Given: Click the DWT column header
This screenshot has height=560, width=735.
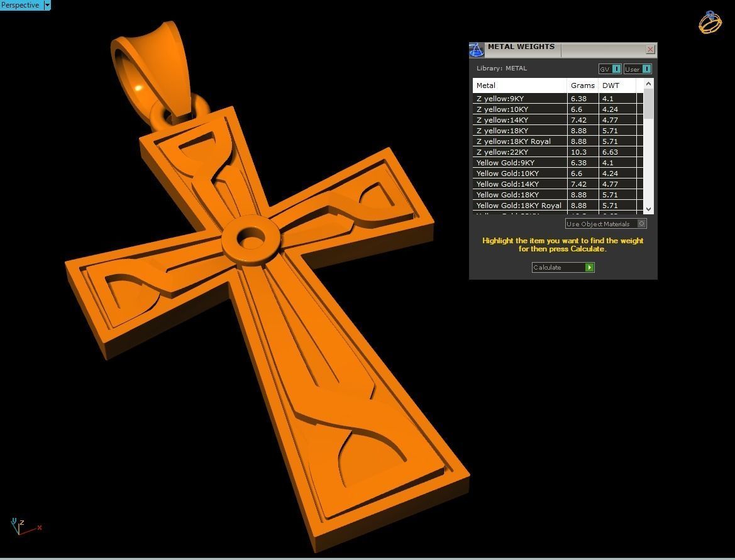Looking at the screenshot, I should tap(617, 85).
